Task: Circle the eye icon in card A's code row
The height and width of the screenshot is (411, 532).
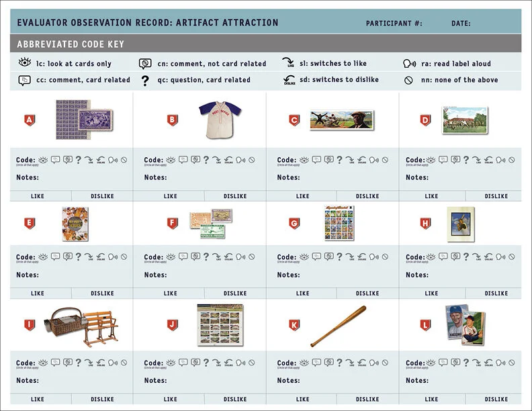Action: (43, 160)
